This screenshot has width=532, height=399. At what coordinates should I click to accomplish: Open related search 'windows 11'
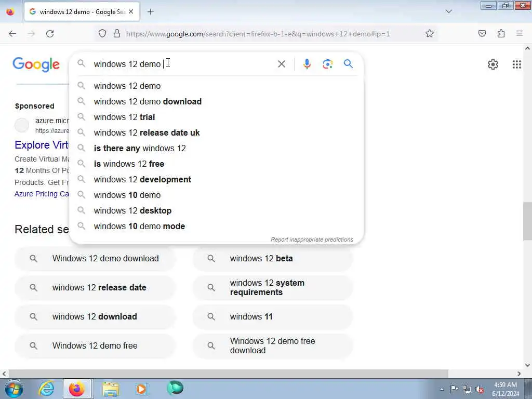273,317
